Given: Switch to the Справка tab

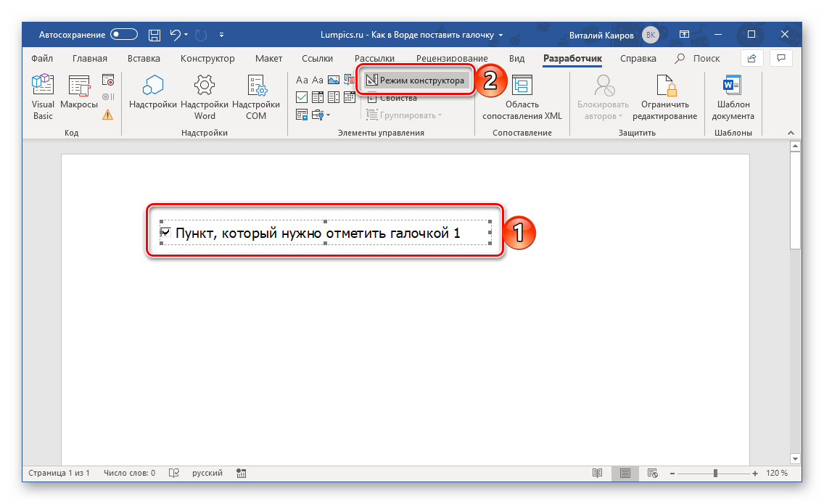Looking at the screenshot, I should pos(638,58).
